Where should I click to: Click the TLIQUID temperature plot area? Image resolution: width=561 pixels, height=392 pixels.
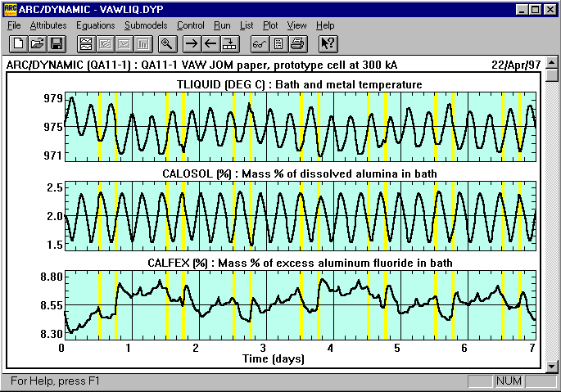(299, 125)
